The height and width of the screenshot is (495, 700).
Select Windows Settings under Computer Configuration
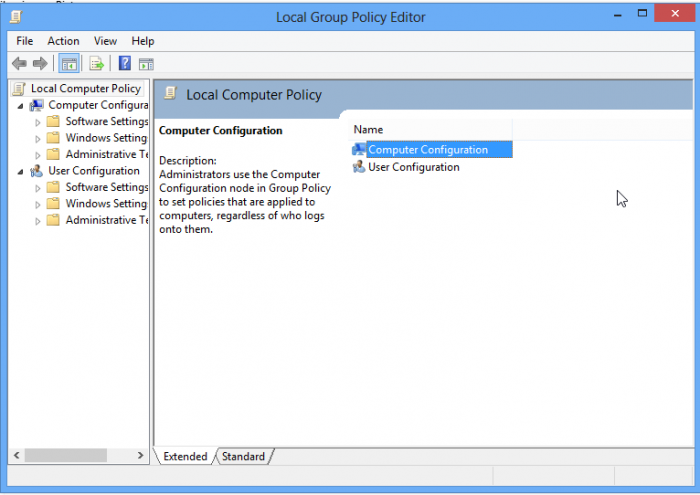coord(106,138)
